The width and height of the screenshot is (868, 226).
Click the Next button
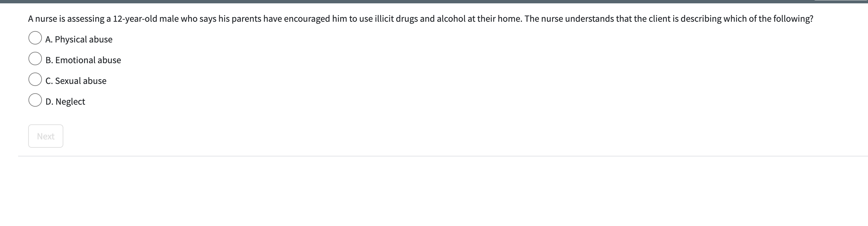click(46, 136)
